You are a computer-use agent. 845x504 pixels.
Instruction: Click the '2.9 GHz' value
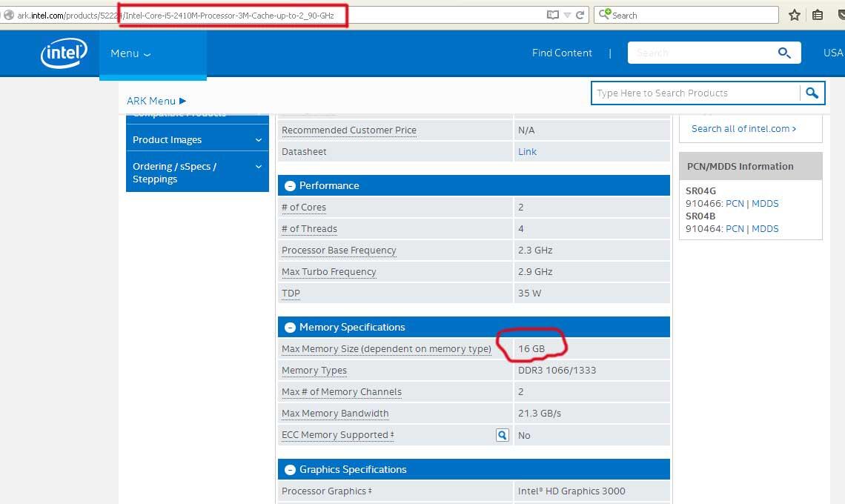(x=535, y=272)
